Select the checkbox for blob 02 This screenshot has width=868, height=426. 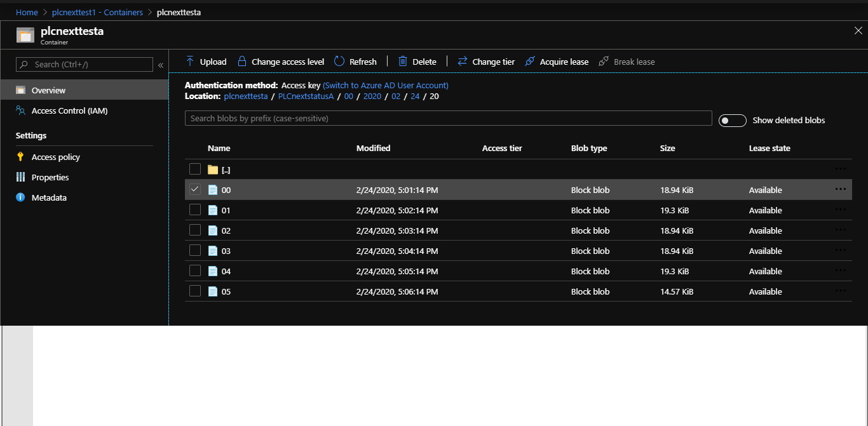coord(195,230)
